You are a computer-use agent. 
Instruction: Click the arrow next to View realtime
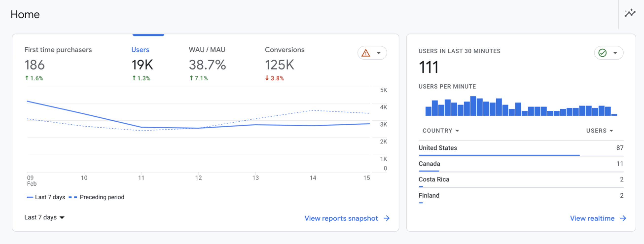pyautogui.click(x=623, y=218)
